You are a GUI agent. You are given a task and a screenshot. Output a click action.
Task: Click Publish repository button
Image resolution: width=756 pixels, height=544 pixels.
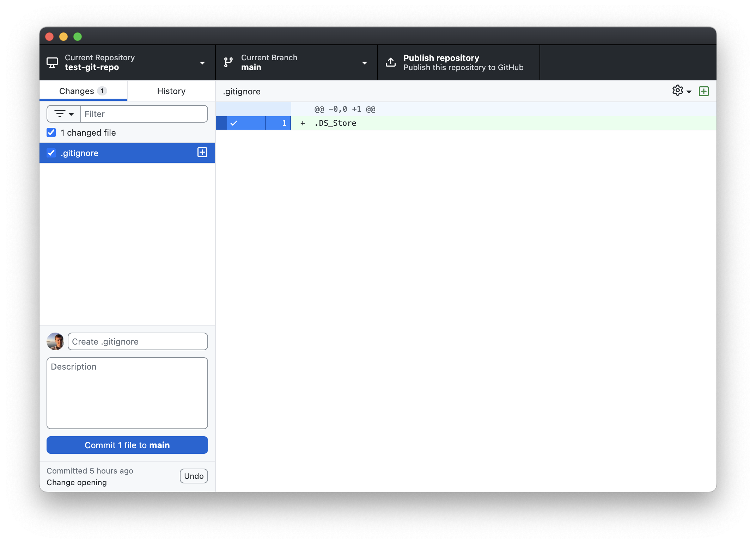[x=458, y=63]
